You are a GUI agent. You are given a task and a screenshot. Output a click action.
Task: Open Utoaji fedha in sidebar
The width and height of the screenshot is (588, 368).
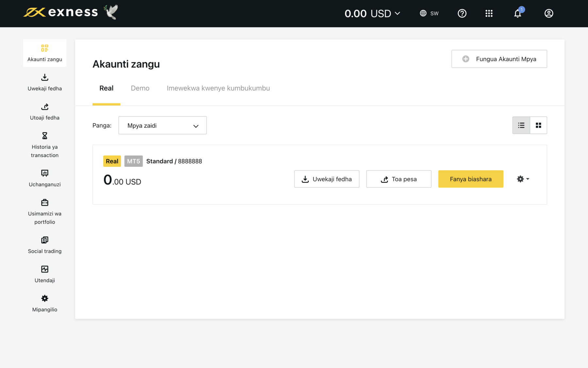(x=45, y=112)
